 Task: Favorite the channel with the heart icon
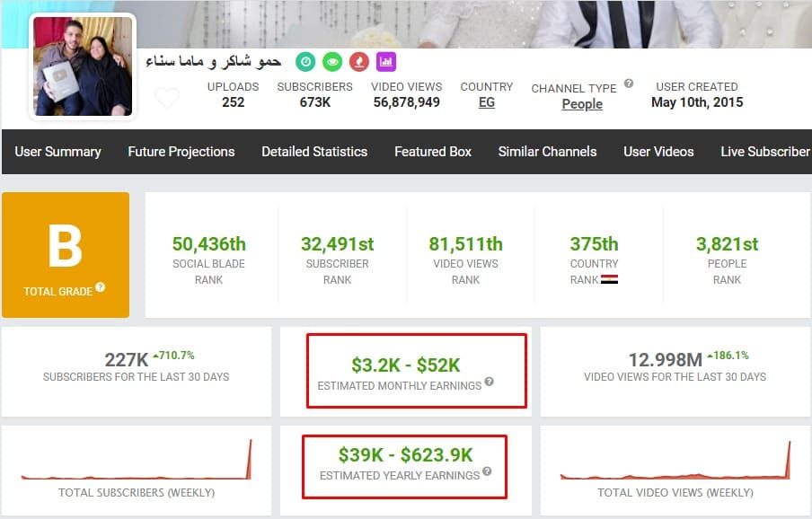[167, 98]
